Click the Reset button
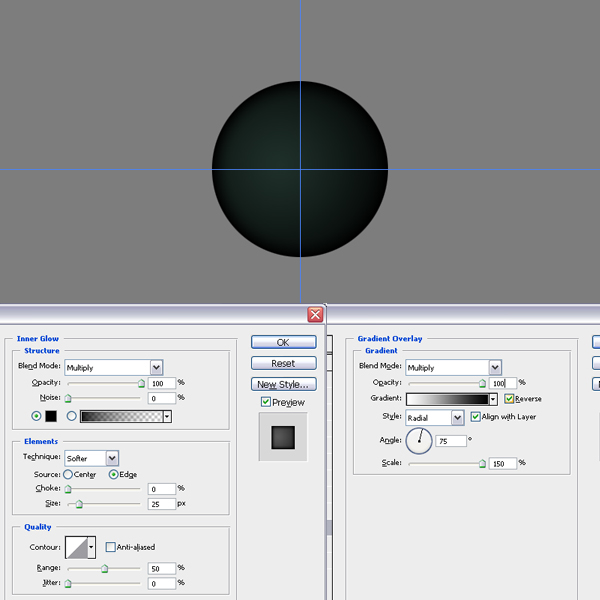This screenshot has height=600, width=600. point(284,363)
